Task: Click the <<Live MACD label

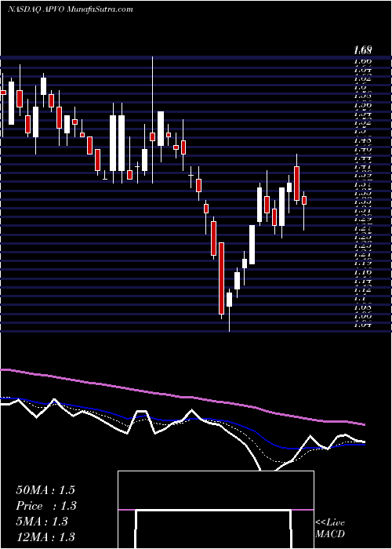Action: pyautogui.click(x=330, y=529)
